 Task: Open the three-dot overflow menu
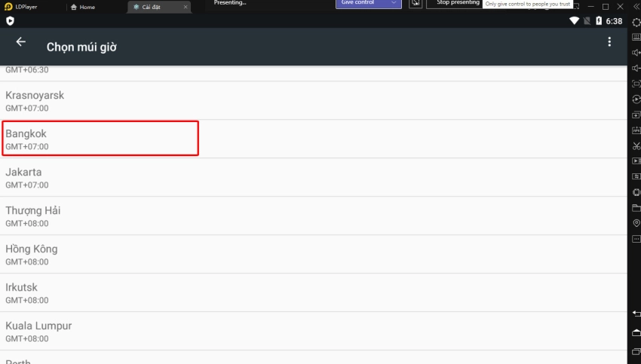click(609, 43)
